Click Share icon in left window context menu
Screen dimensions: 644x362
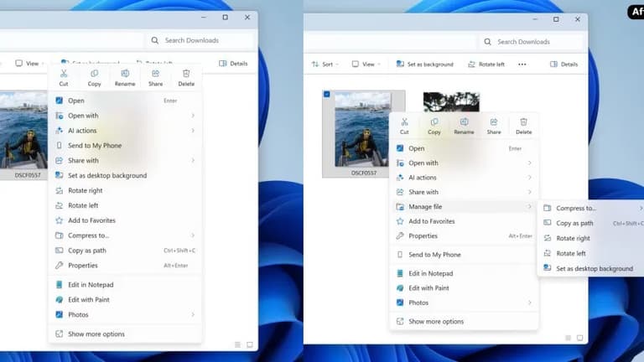tap(155, 74)
